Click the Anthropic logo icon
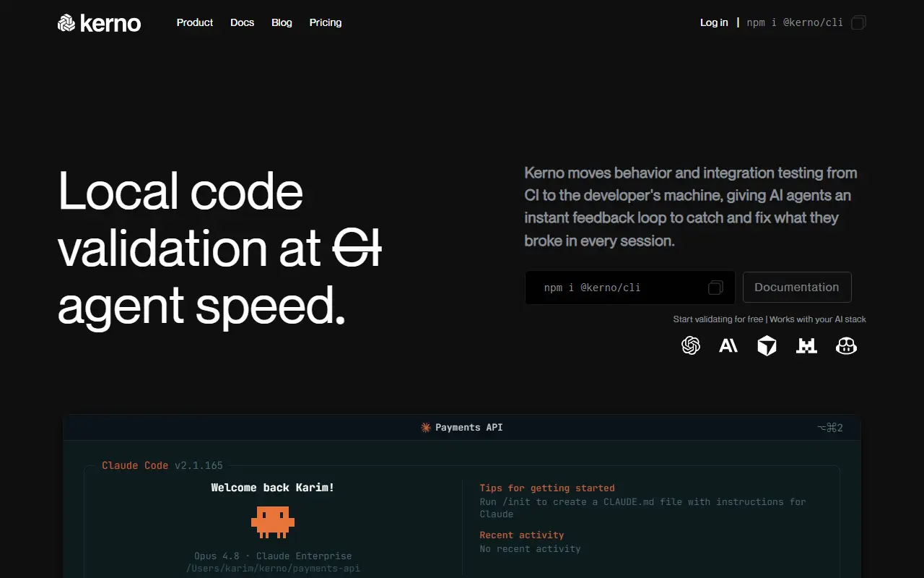The height and width of the screenshot is (578, 924). pos(728,346)
